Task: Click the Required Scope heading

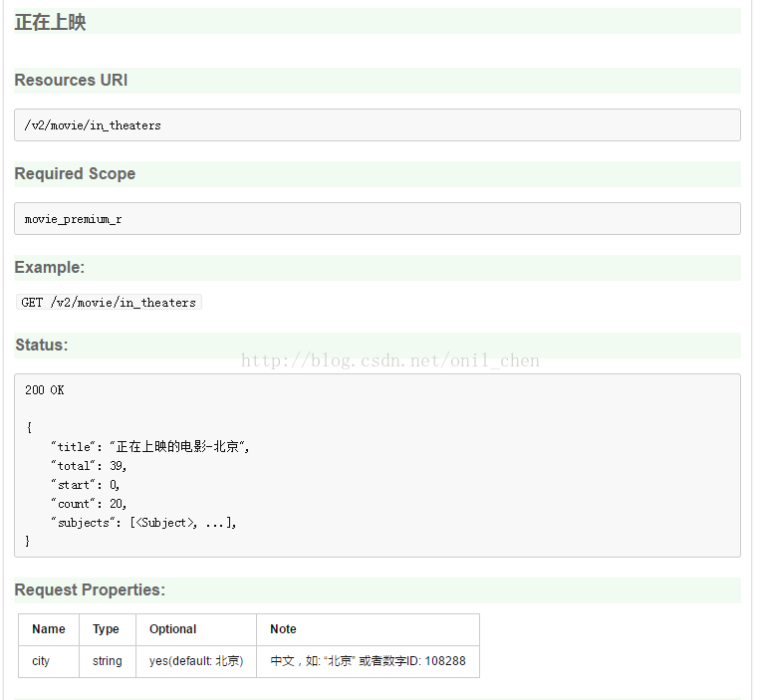Action: coord(75,173)
